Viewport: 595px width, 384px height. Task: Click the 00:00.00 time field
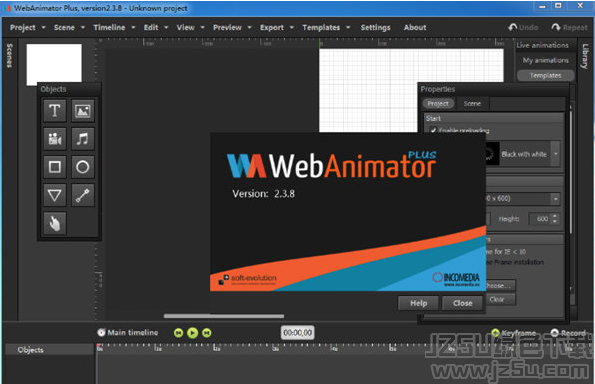(298, 333)
